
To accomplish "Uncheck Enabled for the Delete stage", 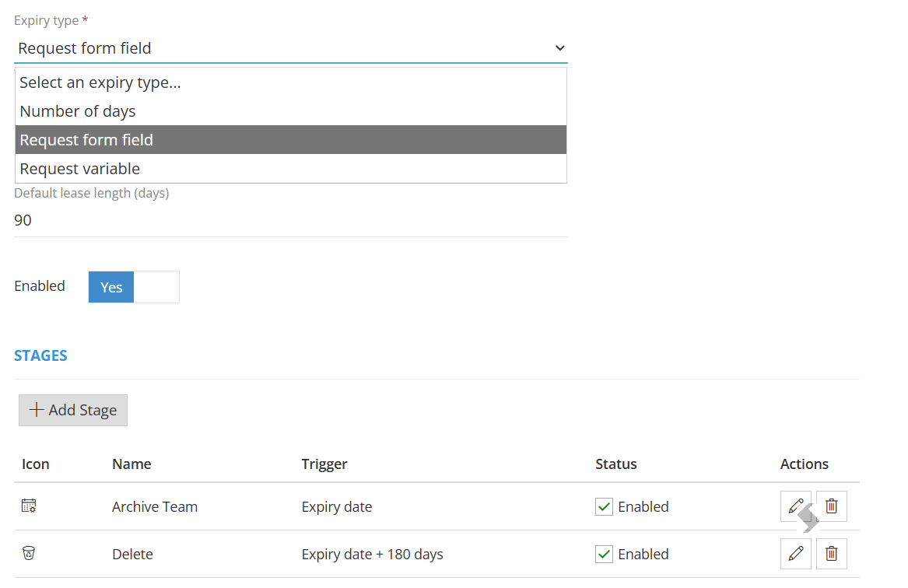I will [604, 554].
